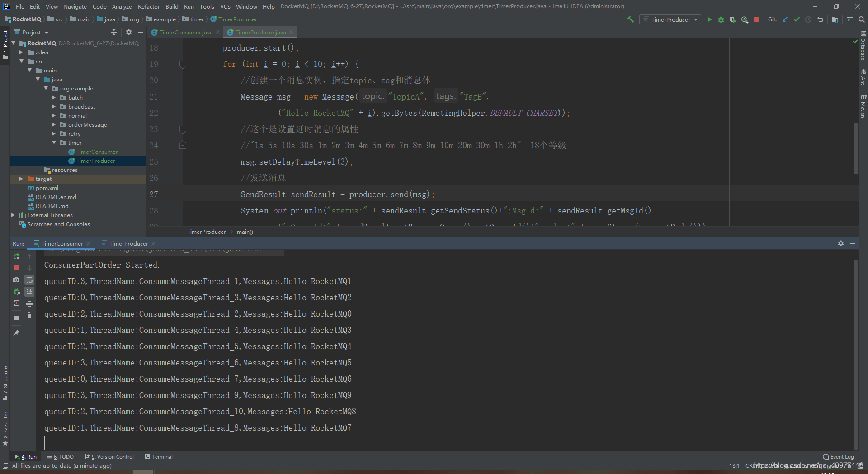Image resolution: width=868 pixels, height=474 pixels.
Task: Expand the broadcast package
Action: click(53, 106)
